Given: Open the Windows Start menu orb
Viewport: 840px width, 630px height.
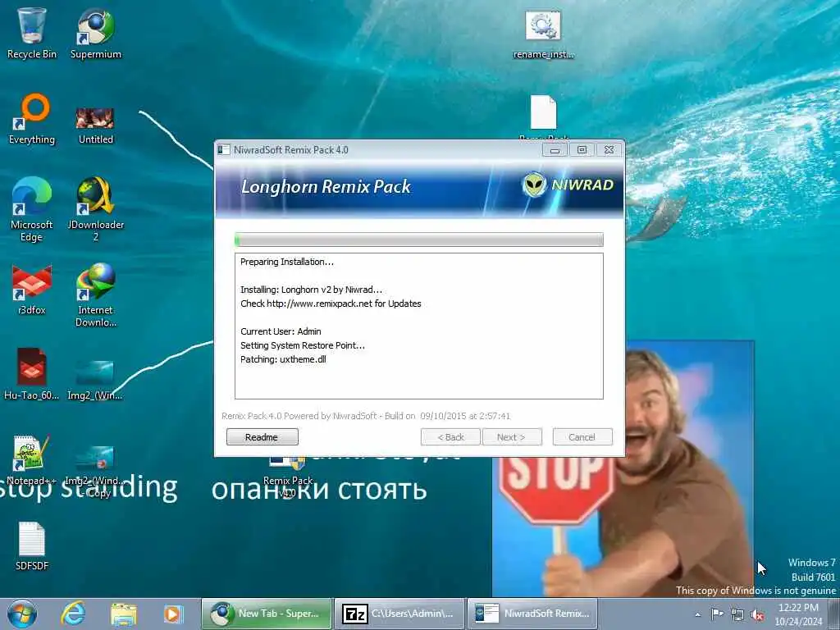Looking at the screenshot, I should (x=22, y=614).
